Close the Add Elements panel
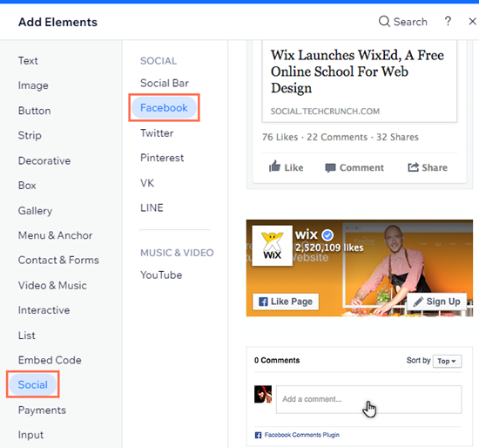This screenshot has height=448, width=479. [472, 22]
